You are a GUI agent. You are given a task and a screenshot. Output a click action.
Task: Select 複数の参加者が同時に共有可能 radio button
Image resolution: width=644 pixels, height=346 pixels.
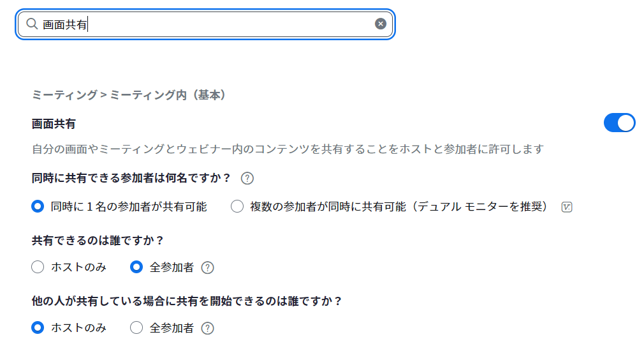click(x=237, y=206)
